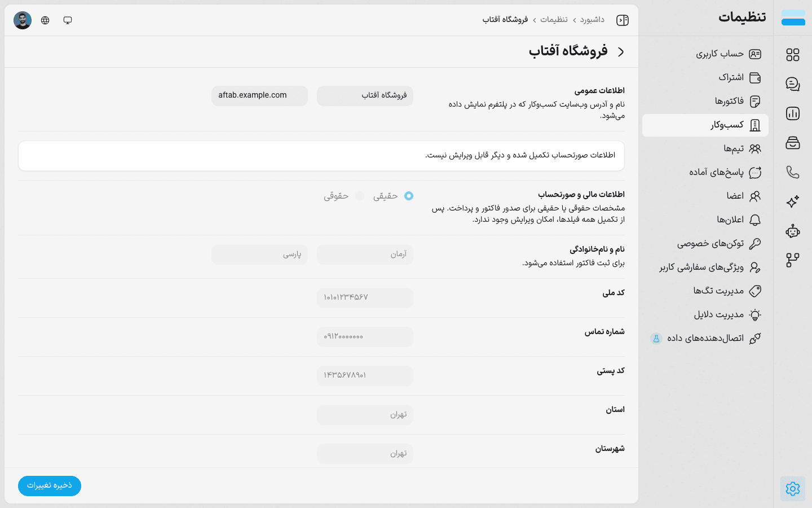812x508 pixels.
Task: Click the تنظیمات sidebar heading
Action: pyautogui.click(x=742, y=17)
